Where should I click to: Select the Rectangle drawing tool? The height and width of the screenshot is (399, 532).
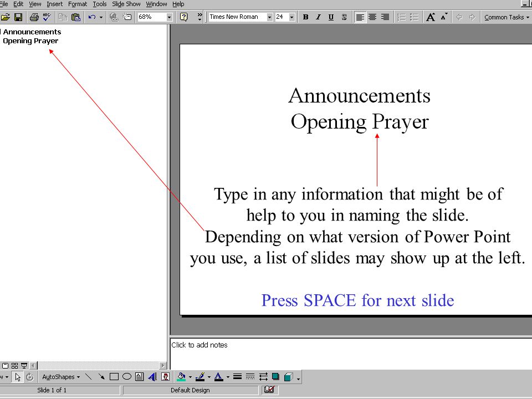click(x=114, y=377)
